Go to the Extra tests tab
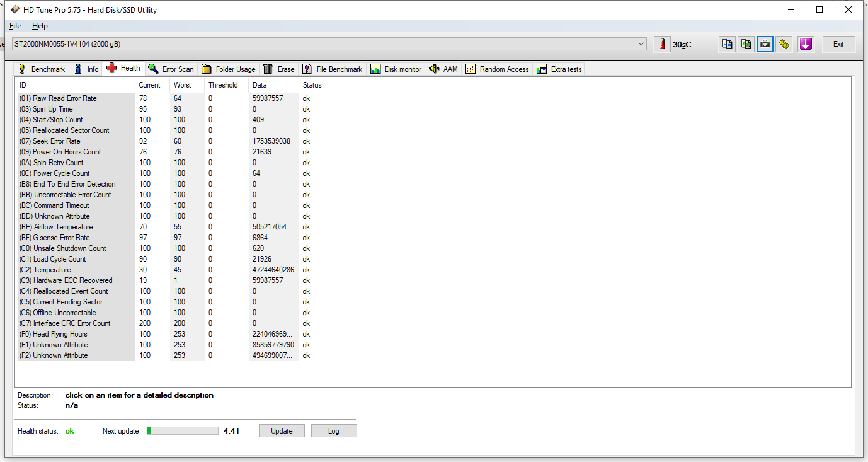Viewport: 868px width, 462px height. (559, 69)
